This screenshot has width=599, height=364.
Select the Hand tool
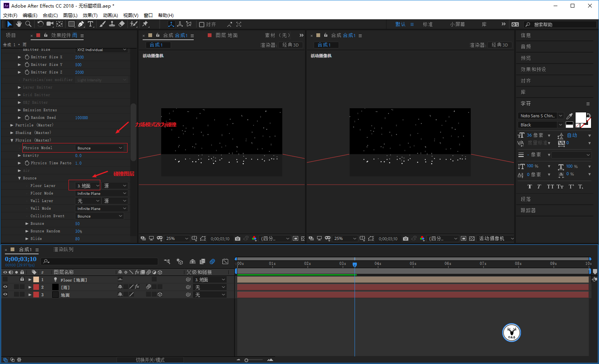19,24
